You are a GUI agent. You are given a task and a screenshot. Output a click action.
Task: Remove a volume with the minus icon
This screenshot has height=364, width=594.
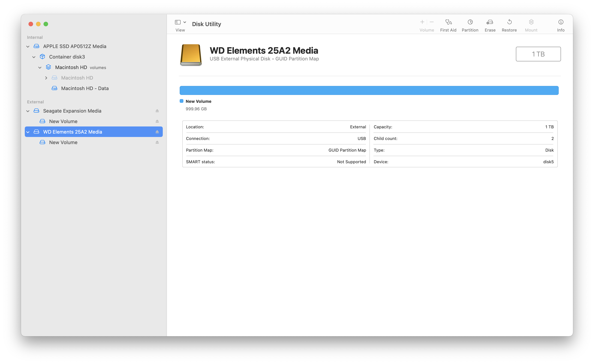coord(432,22)
